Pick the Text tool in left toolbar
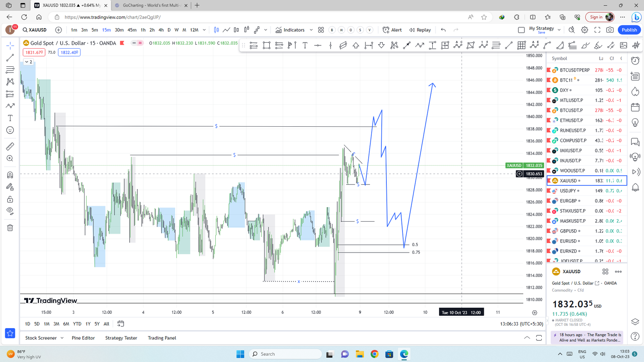This screenshot has width=644, height=362. coord(10,118)
